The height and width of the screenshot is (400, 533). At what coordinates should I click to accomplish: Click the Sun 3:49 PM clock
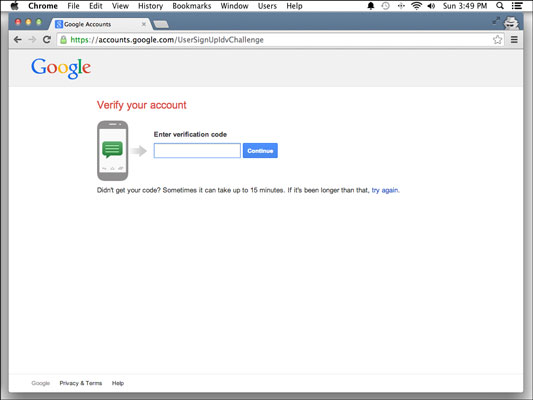[465, 6]
